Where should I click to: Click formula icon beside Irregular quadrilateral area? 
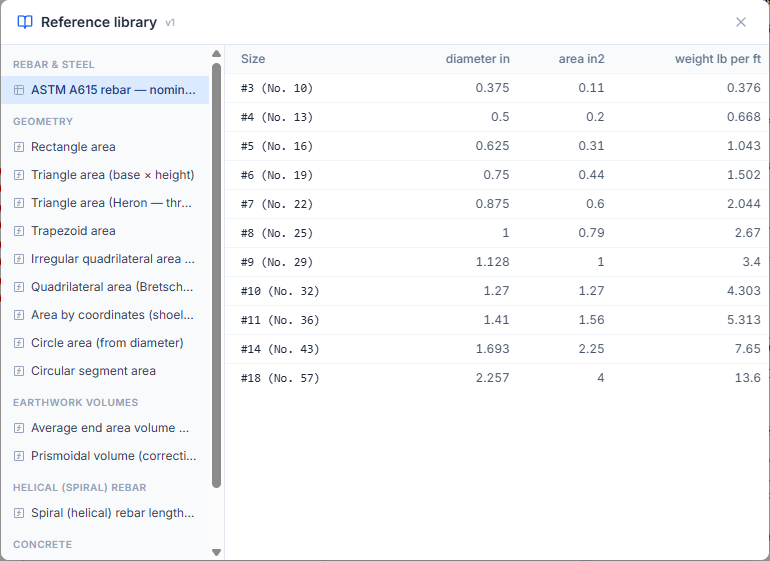[x=19, y=259]
